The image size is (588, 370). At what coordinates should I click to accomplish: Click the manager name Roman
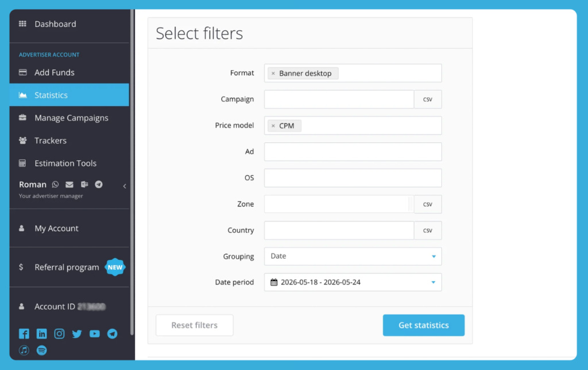coord(33,184)
